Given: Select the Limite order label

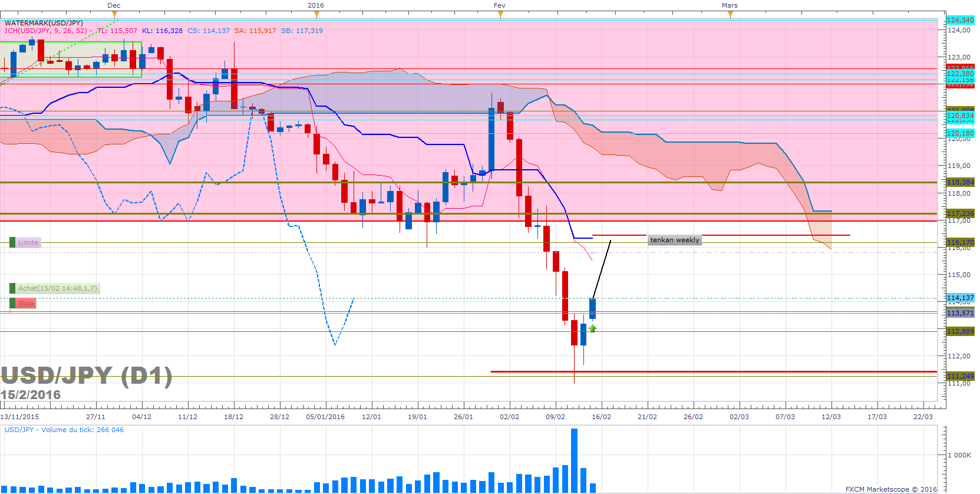Looking at the screenshot, I should coord(27,242).
